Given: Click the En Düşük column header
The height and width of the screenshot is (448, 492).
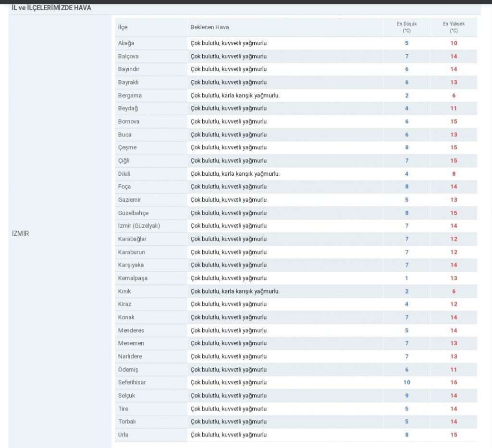Looking at the screenshot, I should tap(406, 27).
